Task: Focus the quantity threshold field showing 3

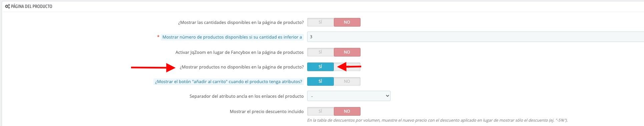Action: point(475,37)
